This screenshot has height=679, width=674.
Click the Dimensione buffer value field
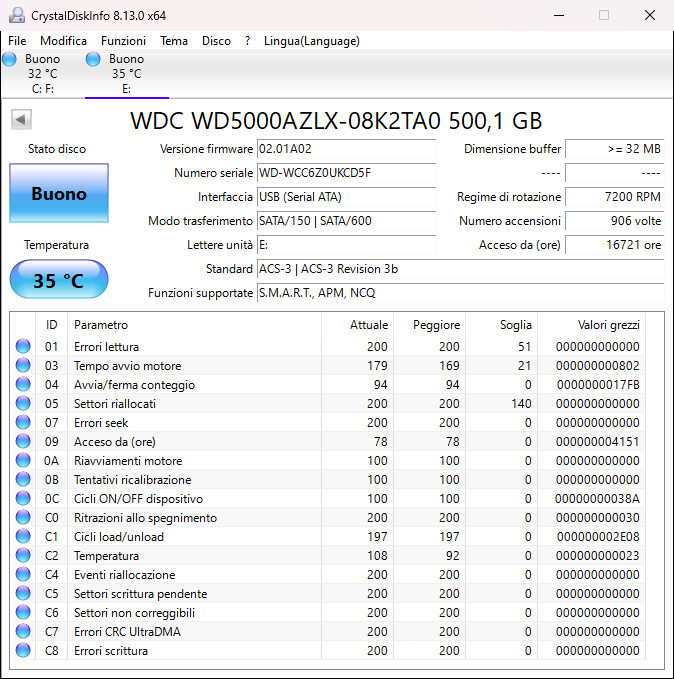(615, 149)
